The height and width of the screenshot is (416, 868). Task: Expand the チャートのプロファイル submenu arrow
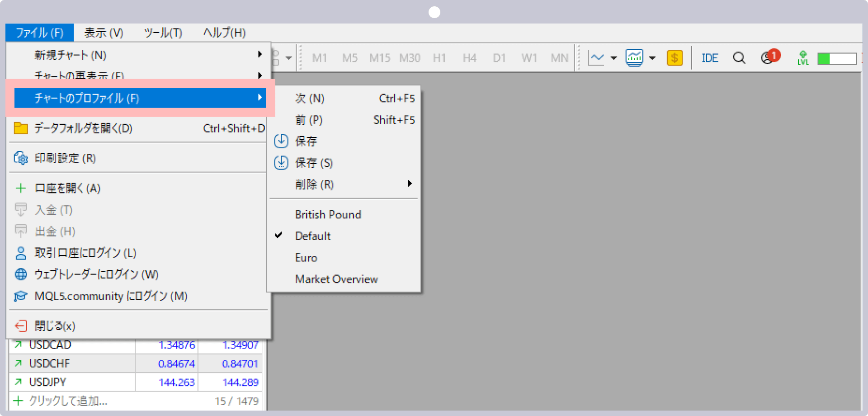(260, 97)
